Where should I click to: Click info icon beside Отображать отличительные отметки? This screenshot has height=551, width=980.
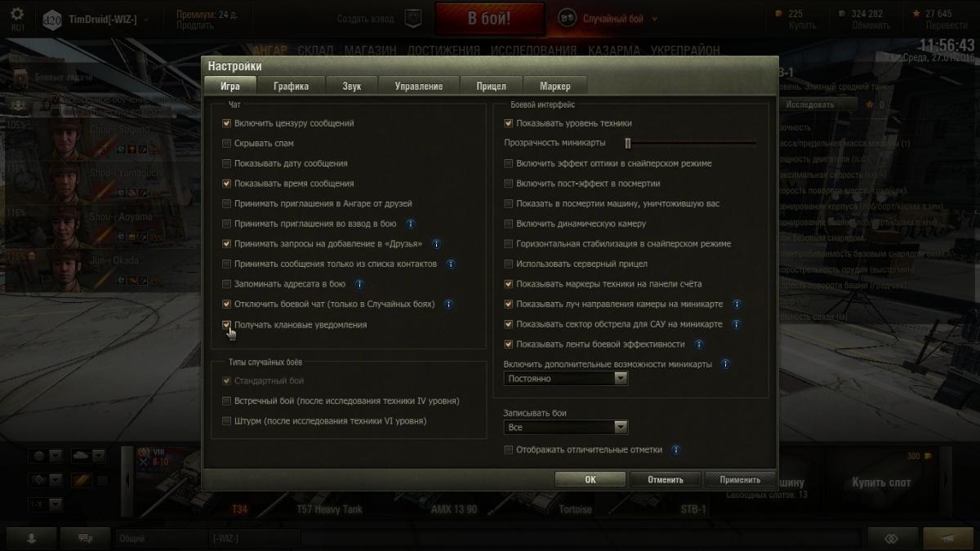click(675, 450)
